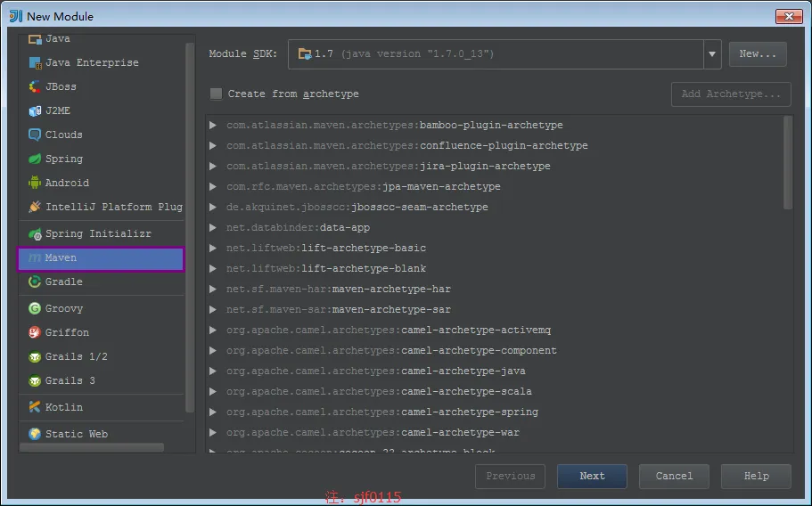Click the Gradle icon
Image resolution: width=812 pixels, height=506 pixels.
[x=35, y=282]
